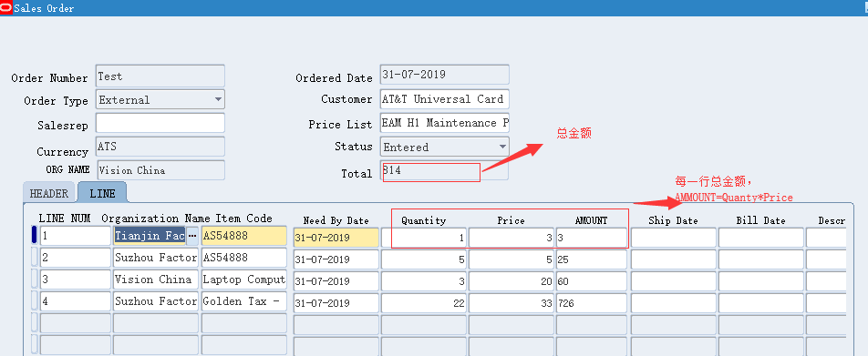
Task: Click the Ordered Date field
Action: tap(445, 75)
